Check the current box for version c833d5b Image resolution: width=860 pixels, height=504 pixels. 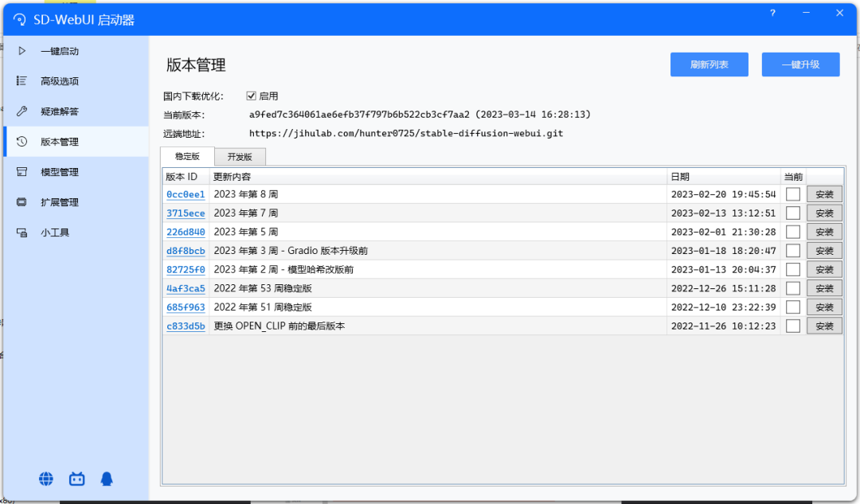click(793, 326)
